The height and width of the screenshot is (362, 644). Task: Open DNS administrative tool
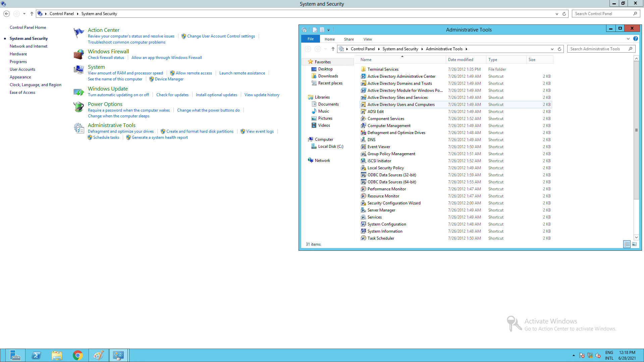(371, 140)
